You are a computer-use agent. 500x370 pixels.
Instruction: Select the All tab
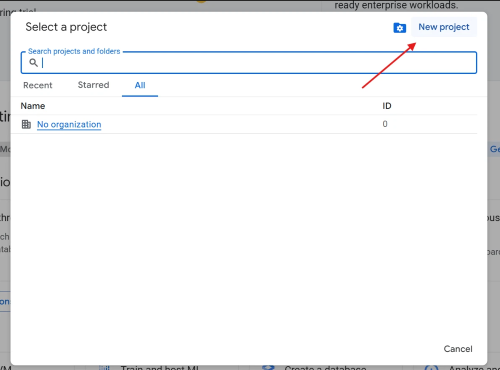(140, 85)
